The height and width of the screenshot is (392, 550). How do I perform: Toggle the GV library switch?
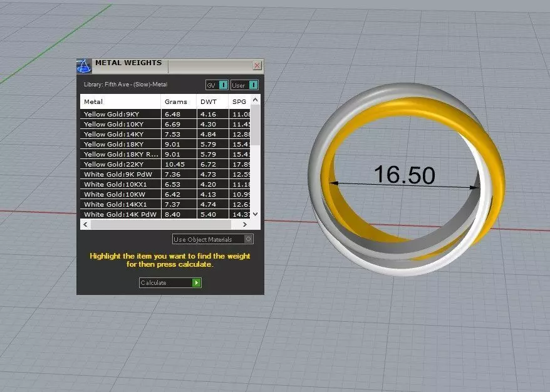point(217,85)
